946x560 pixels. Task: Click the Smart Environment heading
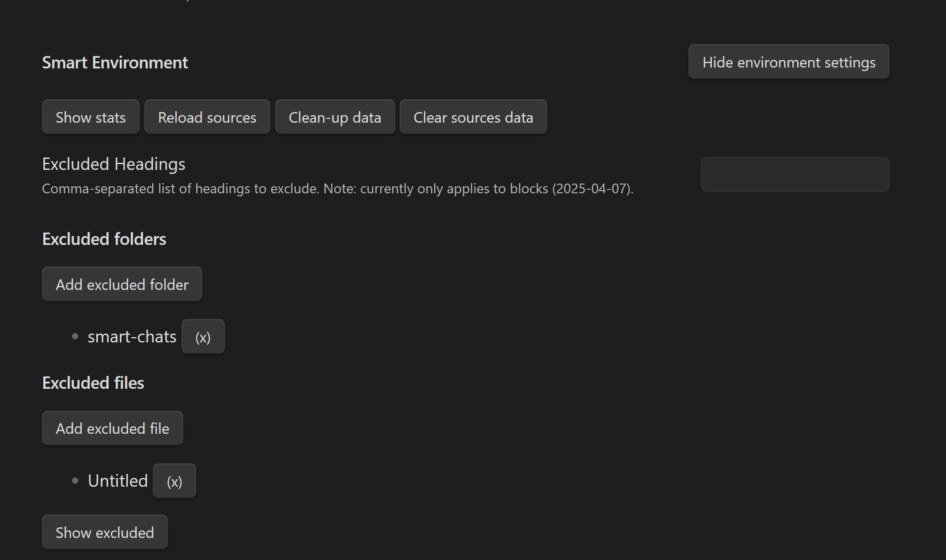point(115,63)
